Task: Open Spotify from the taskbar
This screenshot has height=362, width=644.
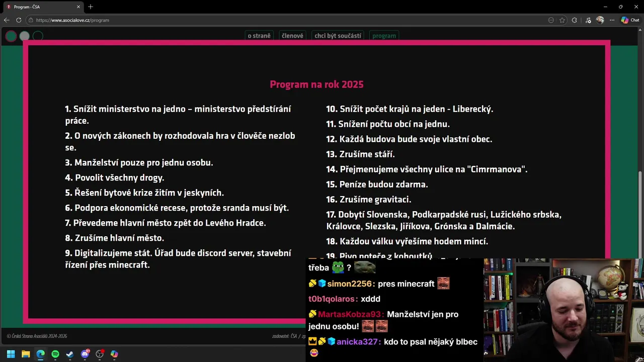Action: point(55,354)
